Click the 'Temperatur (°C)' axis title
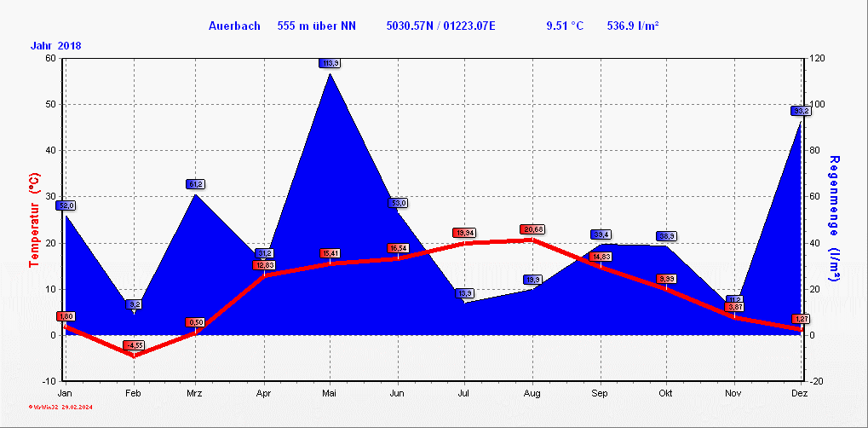Screen dimensions: 868x428 (x=34, y=219)
